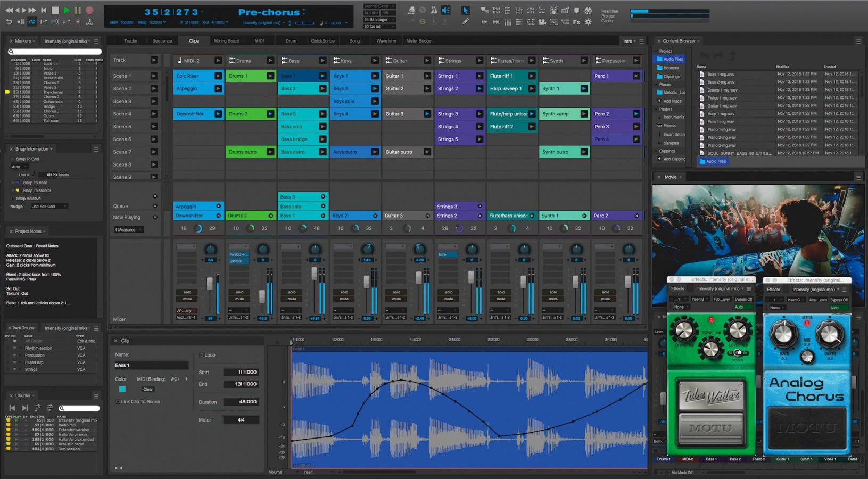Open the '4 Measures' dropdown

tap(128, 230)
